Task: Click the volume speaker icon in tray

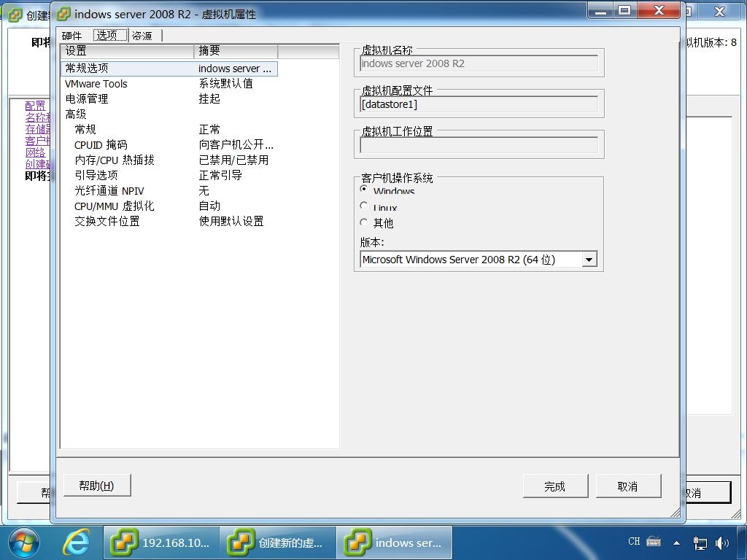Action: click(x=721, y=542)
